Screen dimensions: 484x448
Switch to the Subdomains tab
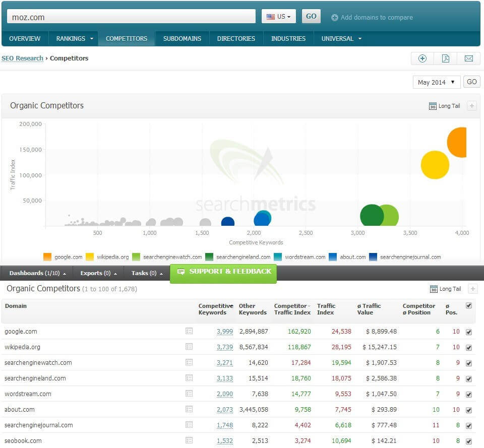(182, 38)
